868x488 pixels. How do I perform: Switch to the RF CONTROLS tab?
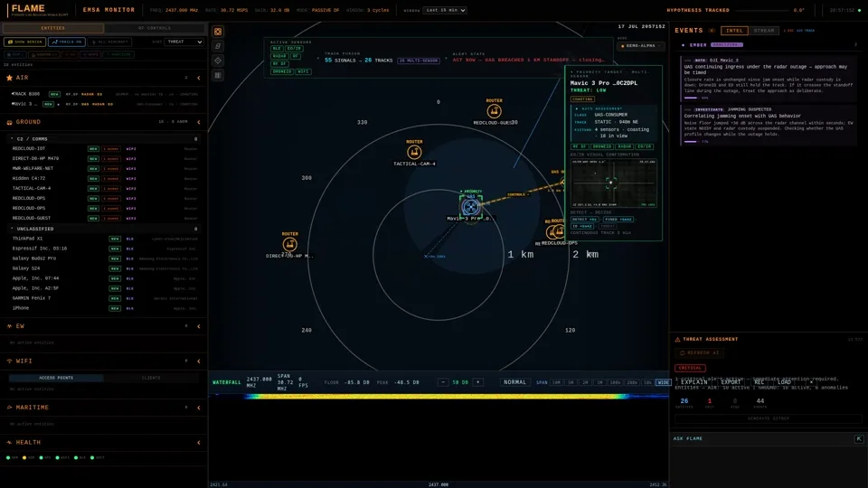[155, 28]
